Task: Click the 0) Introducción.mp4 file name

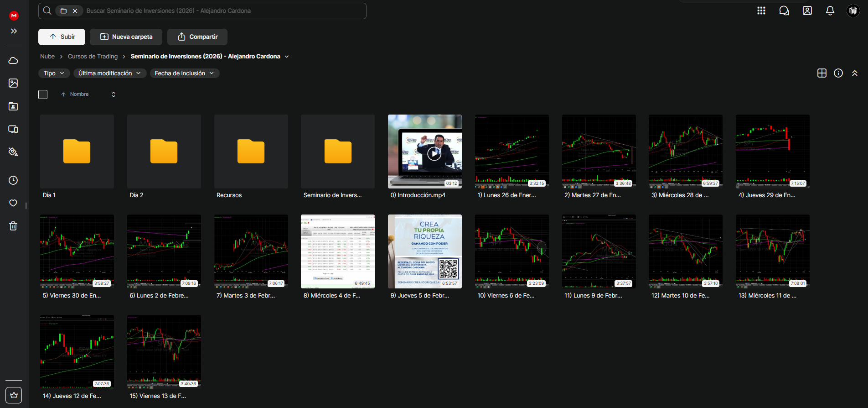Action: pyautogui.click(x=418, y=195)
